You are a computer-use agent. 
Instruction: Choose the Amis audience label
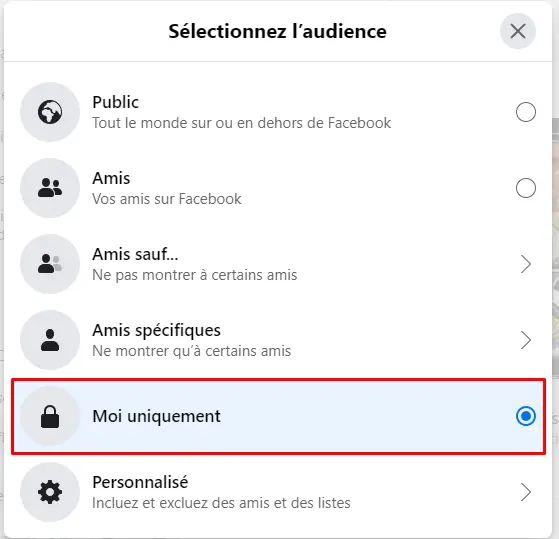coord(111,178)
